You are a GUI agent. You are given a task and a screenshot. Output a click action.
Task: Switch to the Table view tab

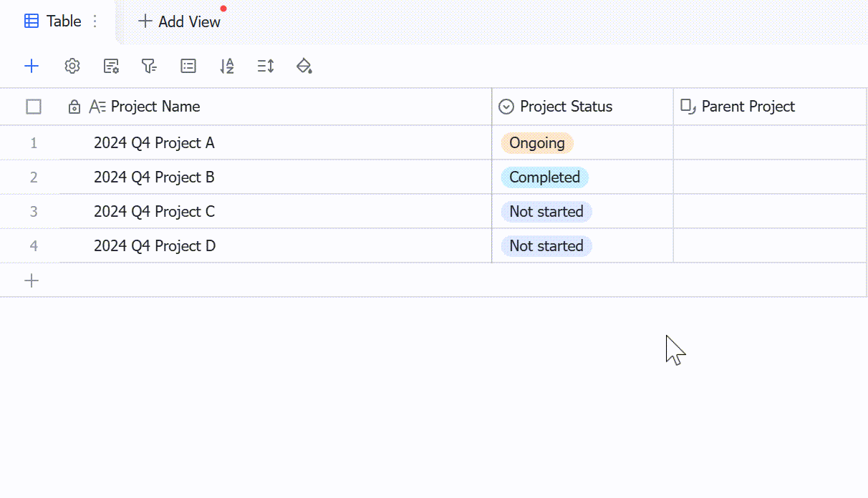[63, 21]
